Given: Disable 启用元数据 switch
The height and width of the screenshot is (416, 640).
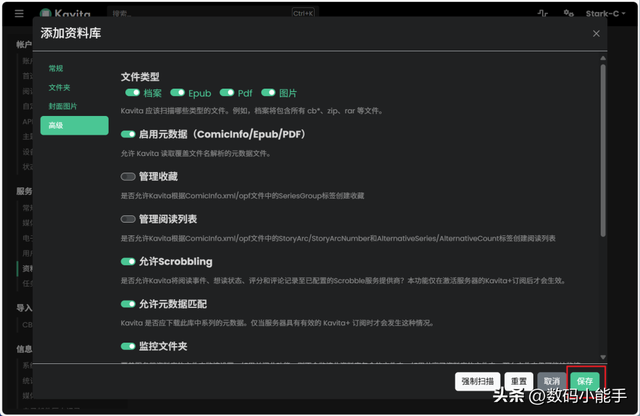Looking at the screenshot, I should point(128,134).
